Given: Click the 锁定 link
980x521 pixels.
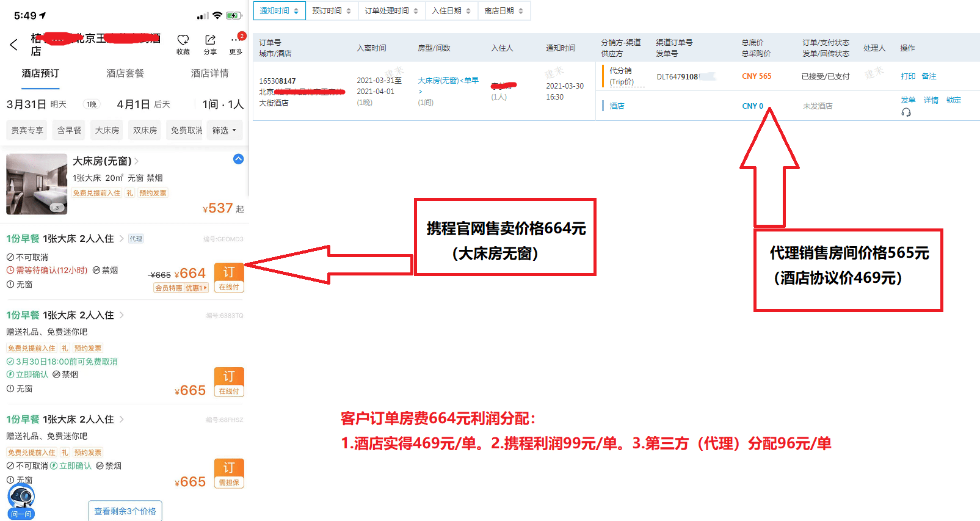Looking at the screenshot, I should click(x=954, y=100).
